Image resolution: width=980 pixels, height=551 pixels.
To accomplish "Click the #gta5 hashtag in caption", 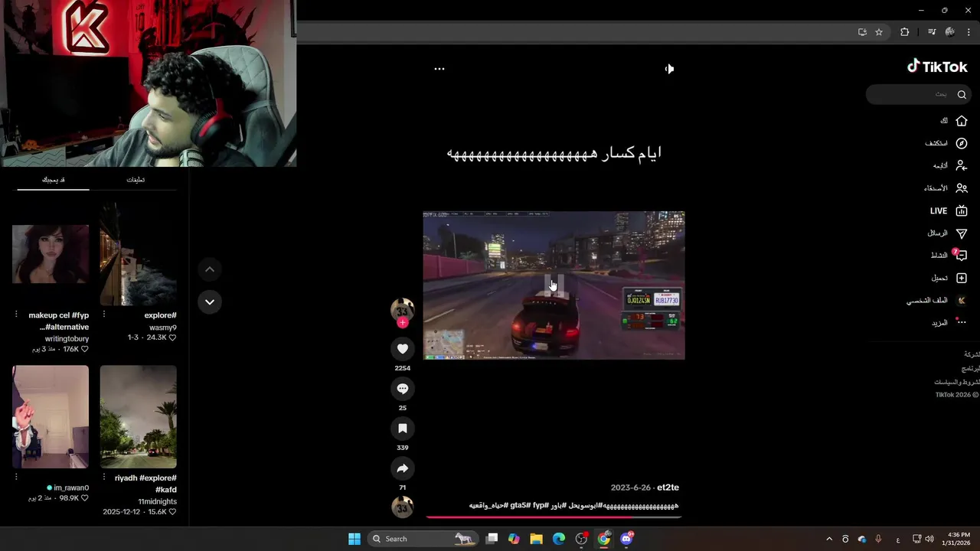I will coord(521,505).
